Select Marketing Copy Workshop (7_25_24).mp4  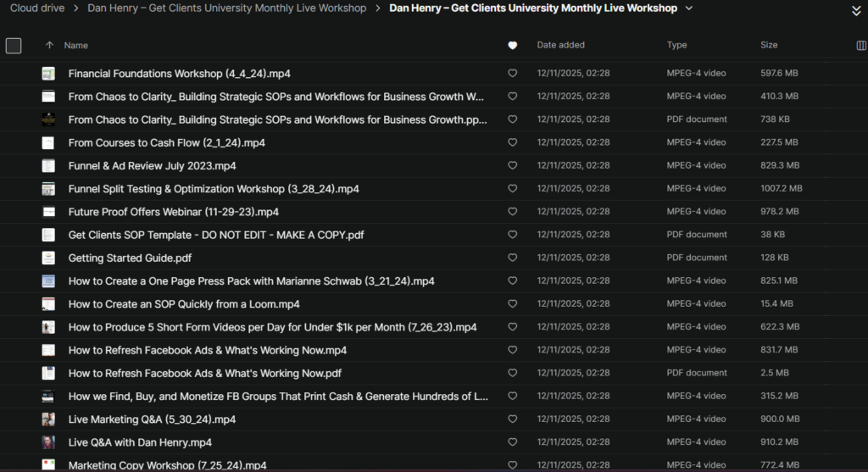coord(167,465)
